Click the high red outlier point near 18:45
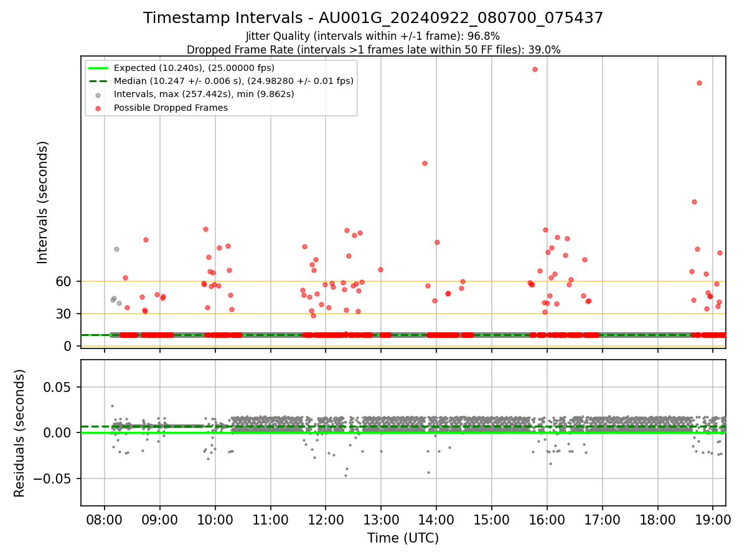Image resolution: width=747 pixels, height=560 pixels. click(699, 83)
